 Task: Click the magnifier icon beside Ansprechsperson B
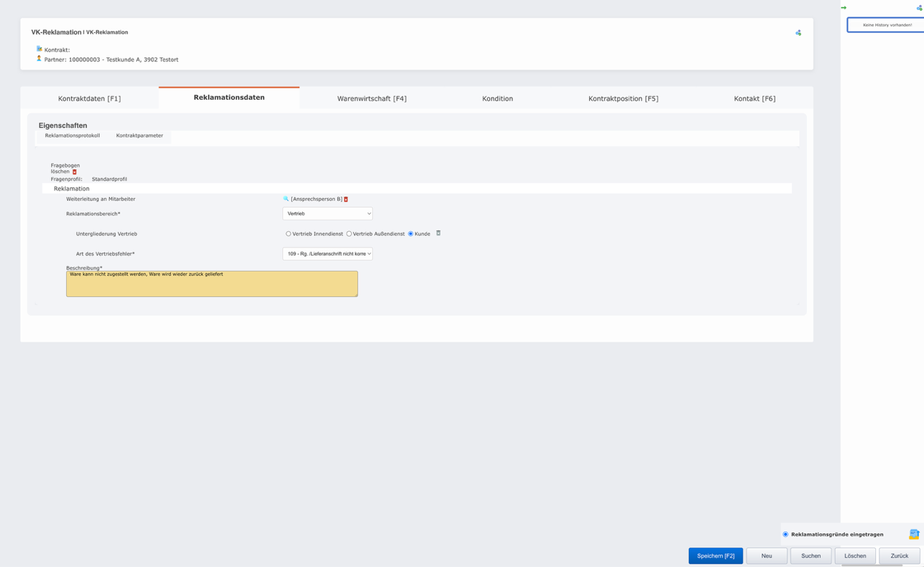pos(286,199)
